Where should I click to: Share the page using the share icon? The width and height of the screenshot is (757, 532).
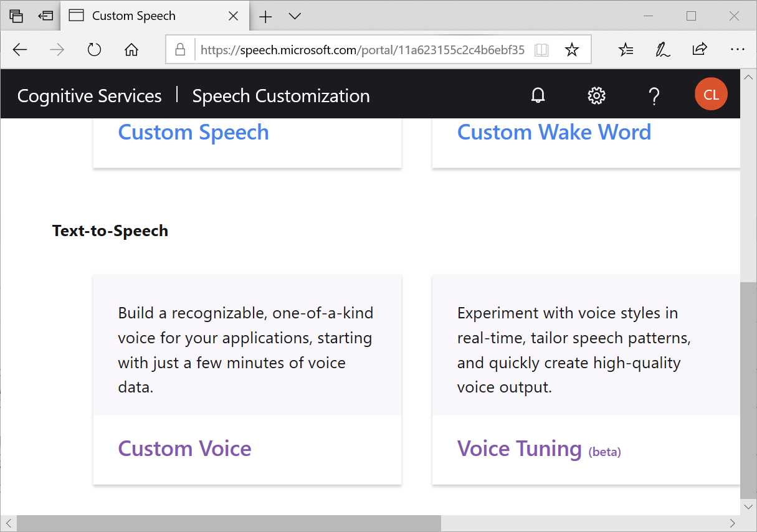point(699,49)
